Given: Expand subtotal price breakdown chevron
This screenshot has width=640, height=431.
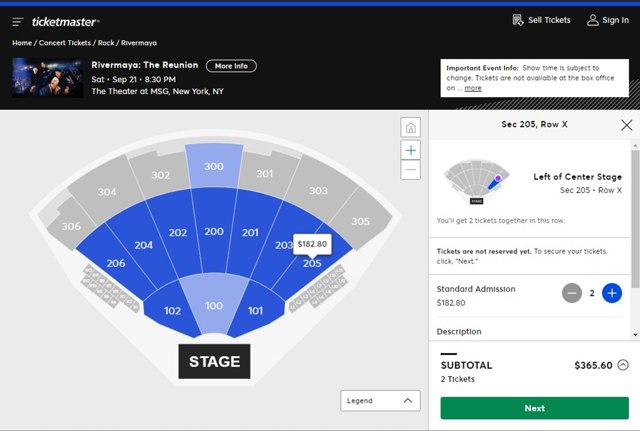Looking at the screenshot, I should [623, 365].
